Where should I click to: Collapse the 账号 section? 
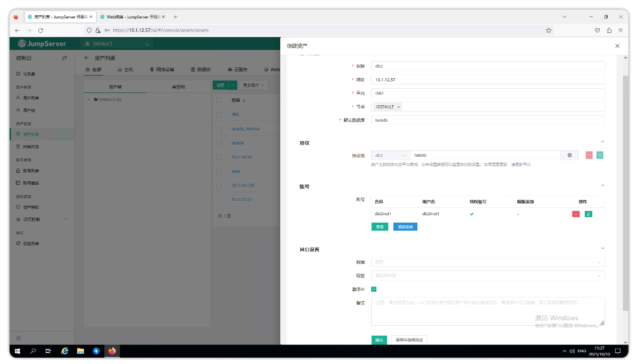602,185
